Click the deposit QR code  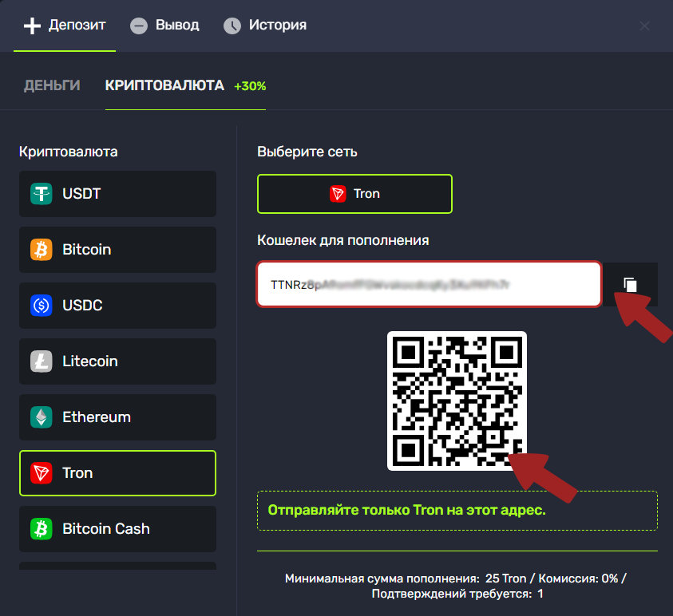coord(457,401)
